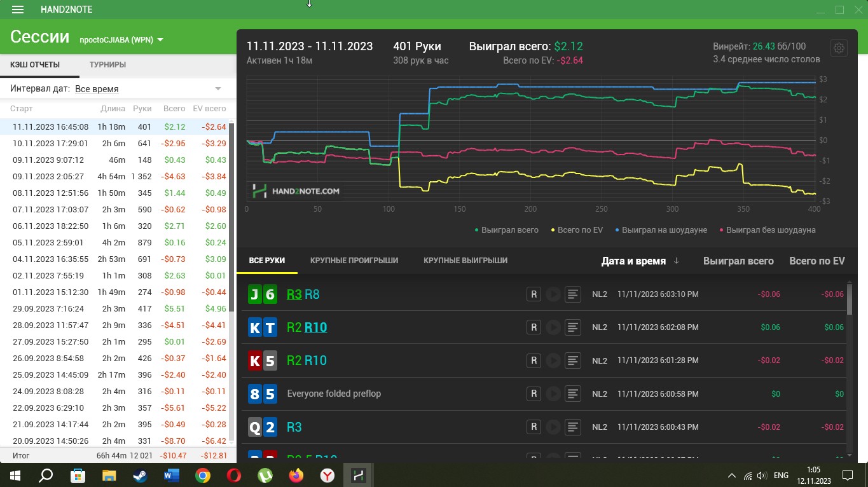The width and height of the screenshot is (868, 487).
Task: Open the graph settings gear
Action: point(839,48)
